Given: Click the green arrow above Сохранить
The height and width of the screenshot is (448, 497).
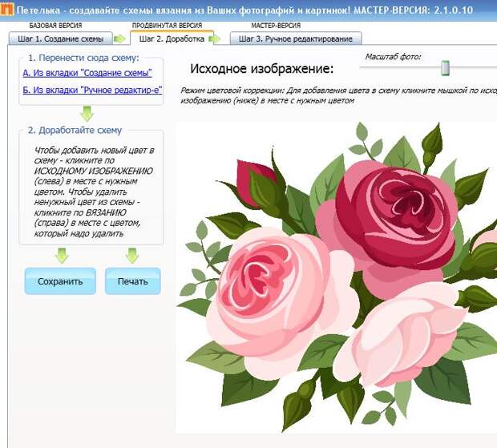Looking at the screenshot, I should (x=62, y=256).
